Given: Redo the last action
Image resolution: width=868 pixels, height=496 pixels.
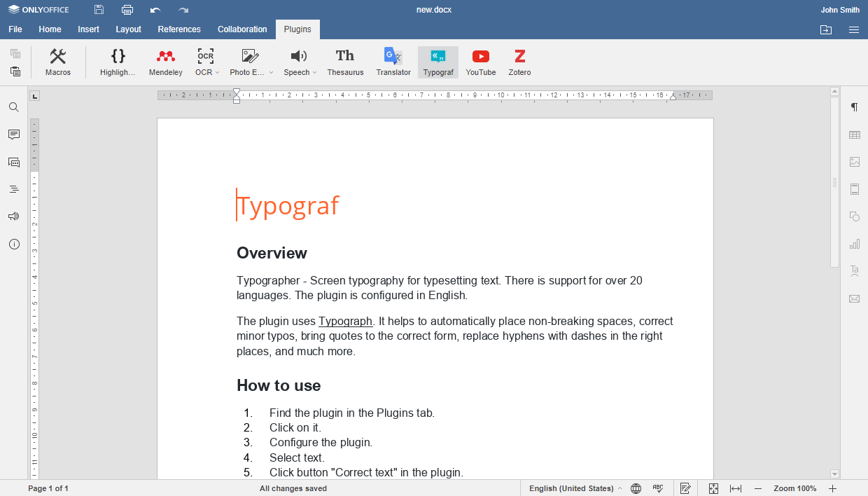Looking at the screenshot, I should [x=183, y=10].
